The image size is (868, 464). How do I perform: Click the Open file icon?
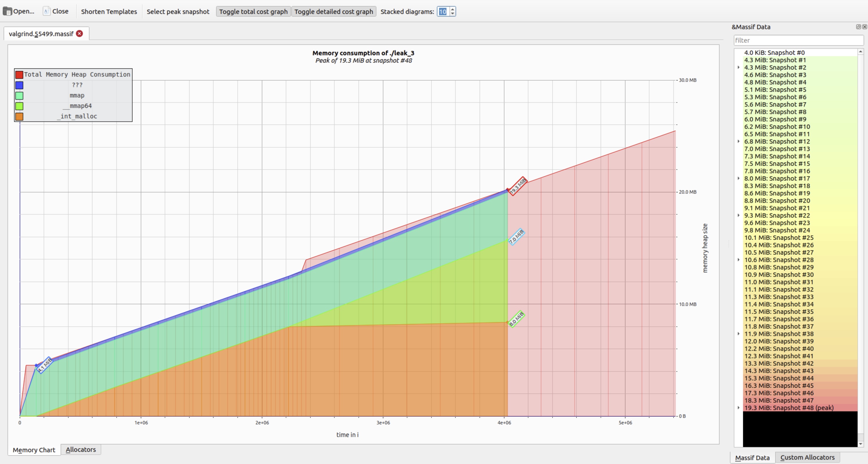click(x=7, y=11)
